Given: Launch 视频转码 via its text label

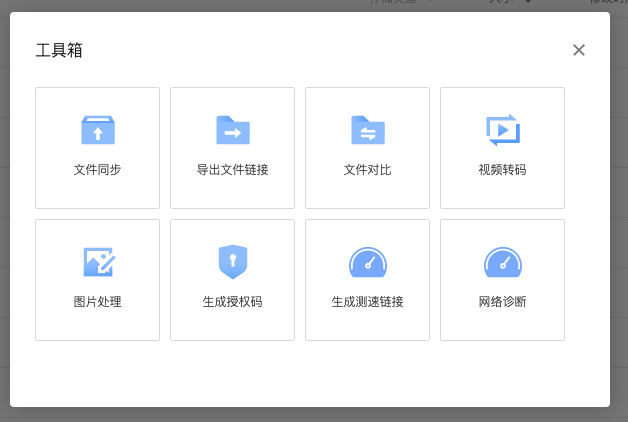Looking at the screenshot, I should [502, 170].
